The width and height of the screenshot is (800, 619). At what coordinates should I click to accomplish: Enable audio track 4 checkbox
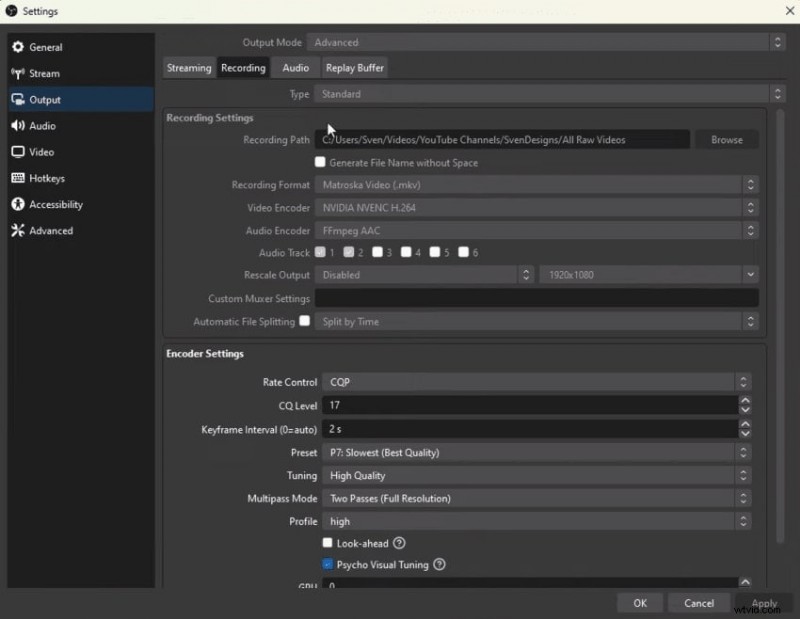click(x=406, y=252)
